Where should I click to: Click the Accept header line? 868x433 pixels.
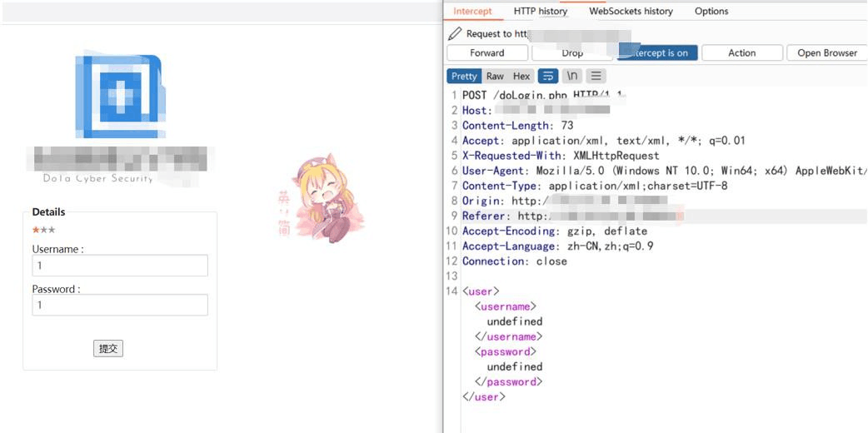coord(603,141)
